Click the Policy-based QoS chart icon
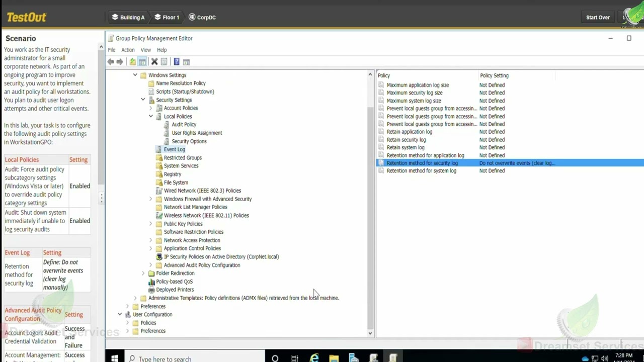Image resolution: width=644 pixels, height=362 pixels. pos(151,282)
